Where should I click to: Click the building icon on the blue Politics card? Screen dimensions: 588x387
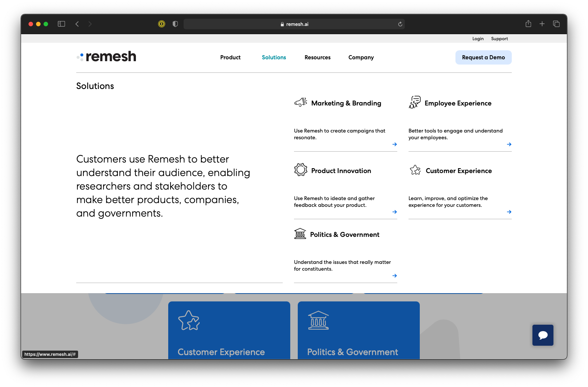(318, 320)
